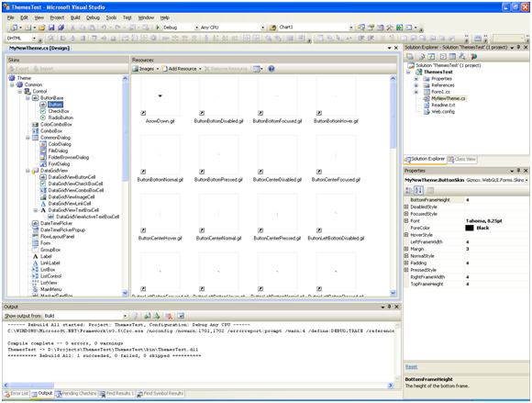Select CheckBox node in Skins tree

(x=59, y=111)
